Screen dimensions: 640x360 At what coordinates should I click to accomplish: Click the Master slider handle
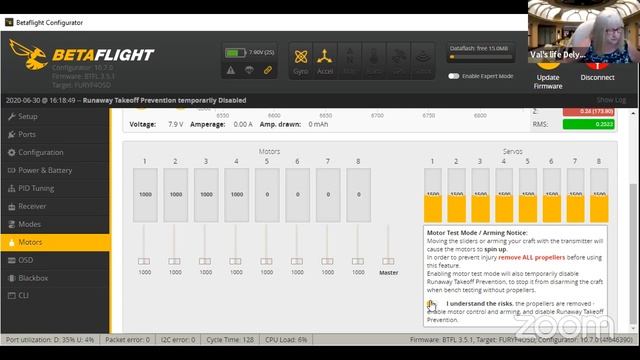coord(388,261)
